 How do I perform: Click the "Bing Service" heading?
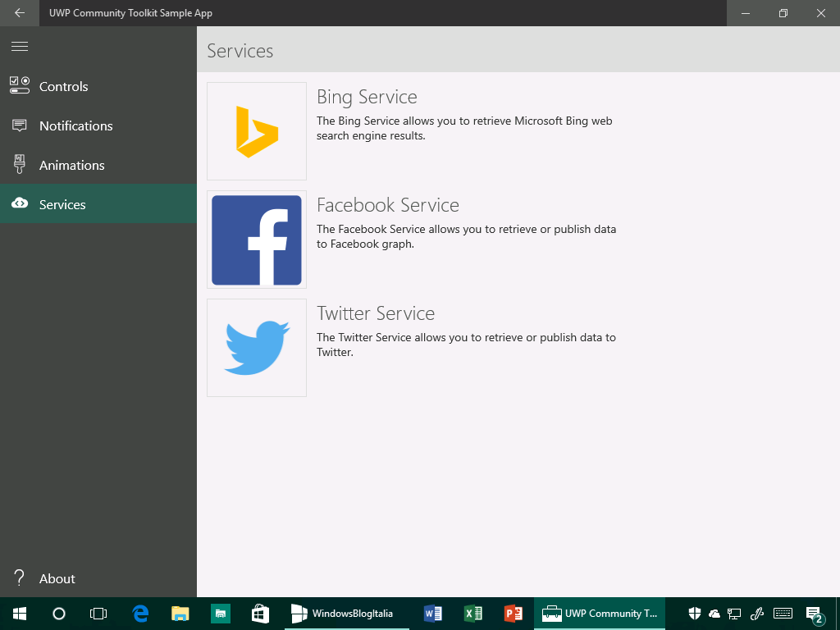(367, 97)
